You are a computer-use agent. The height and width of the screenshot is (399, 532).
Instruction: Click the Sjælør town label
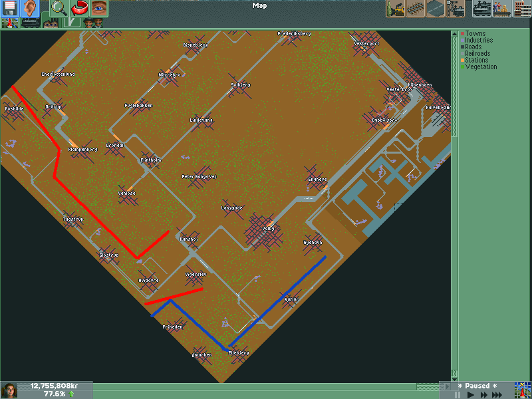coord(291,300)
